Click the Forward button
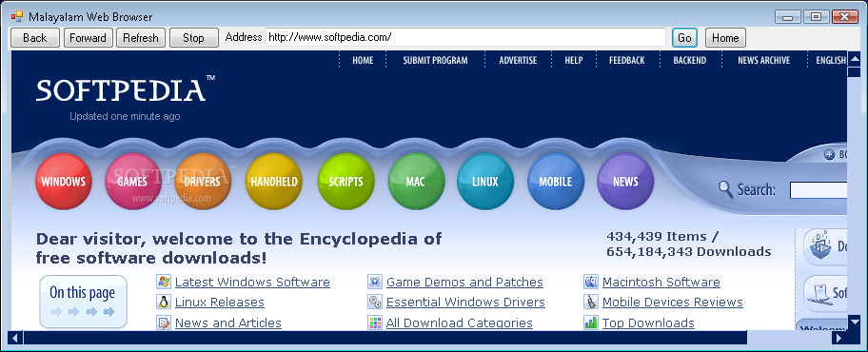Screen dimensions: 868x352 click(88, 38)
